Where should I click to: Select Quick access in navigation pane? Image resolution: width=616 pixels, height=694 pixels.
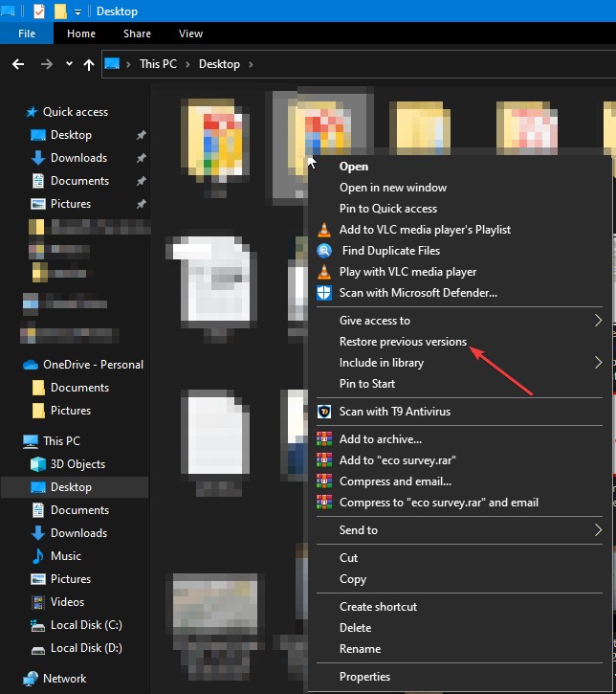click(76, 112)
